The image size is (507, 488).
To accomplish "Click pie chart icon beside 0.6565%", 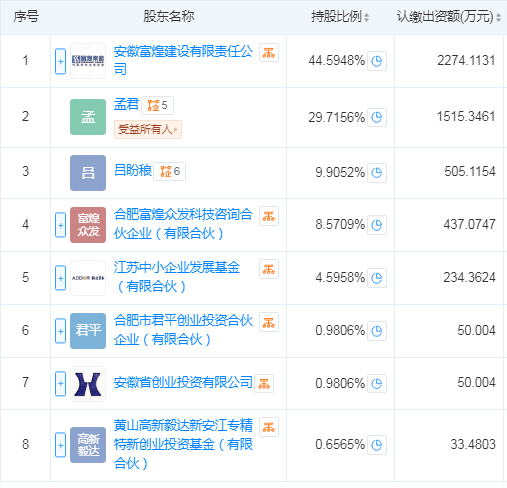I will click(377, 445).
